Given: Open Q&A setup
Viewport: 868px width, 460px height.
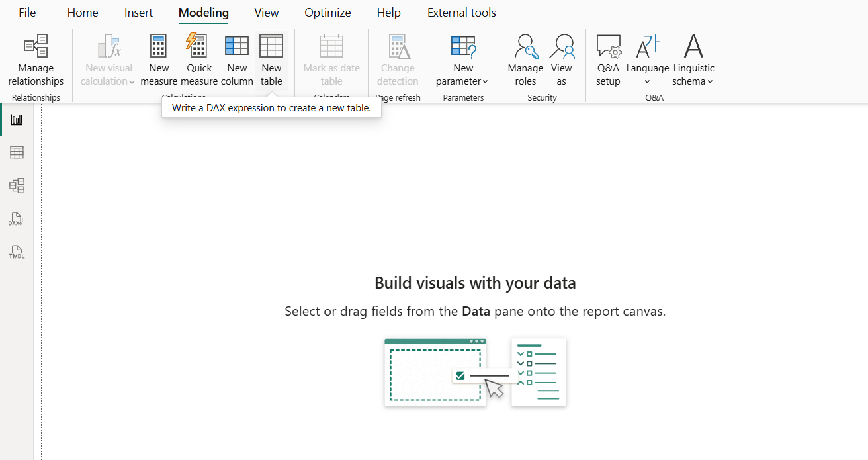Looking at the screenshot, I should pyautogui.click(x=608, y=61).
